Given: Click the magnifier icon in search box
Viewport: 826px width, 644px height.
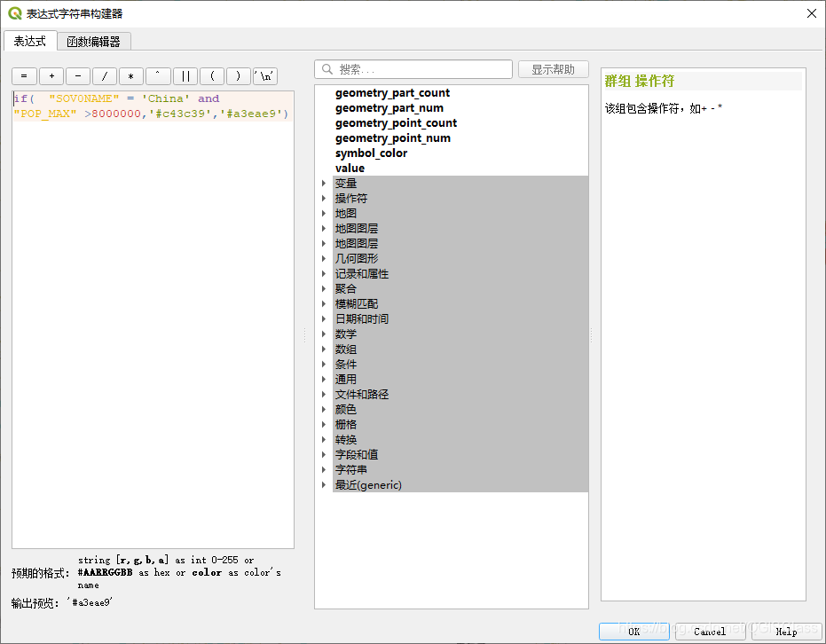Looking at the screenshot, I should coord(327,69).
